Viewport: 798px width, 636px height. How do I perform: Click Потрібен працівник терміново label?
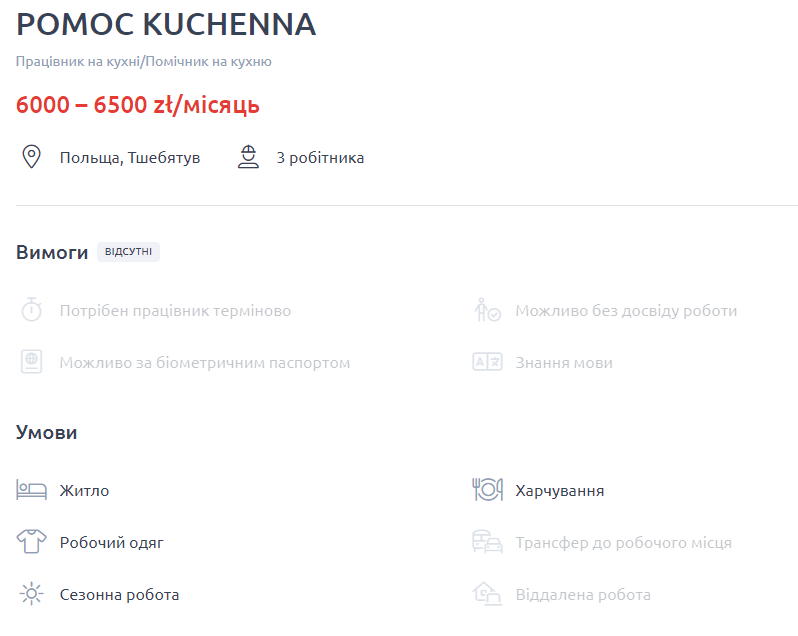pyautogui.click(x=176, y=311)
